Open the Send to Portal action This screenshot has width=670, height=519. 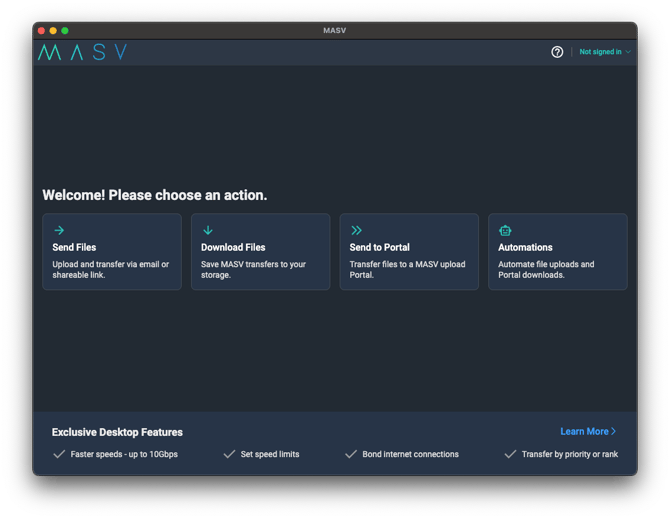409,252
